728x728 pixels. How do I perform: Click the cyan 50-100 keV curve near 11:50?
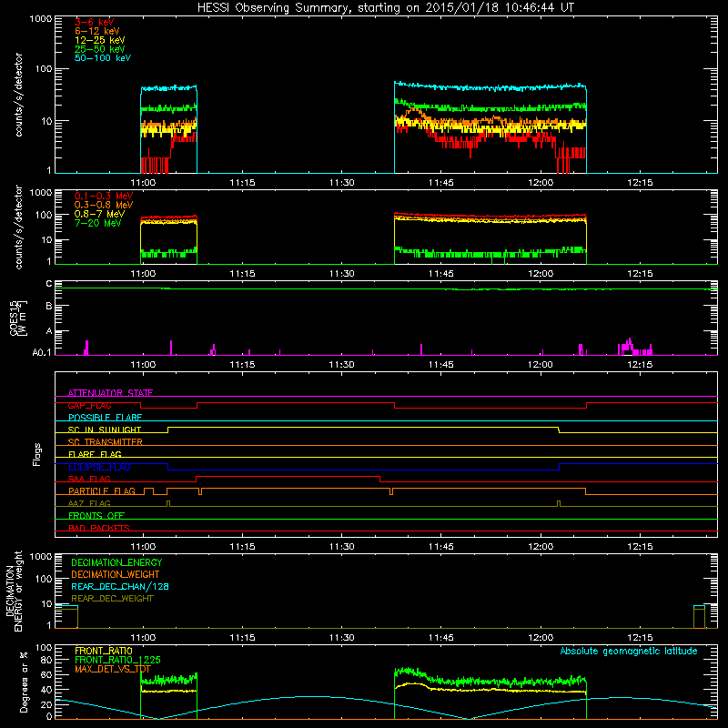474,87
